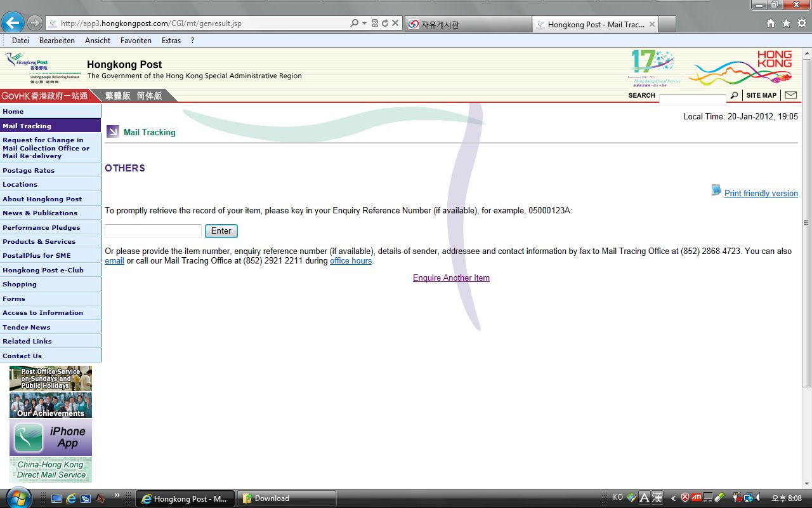
Task: Open the Datei menu
Action: point(21,41)
